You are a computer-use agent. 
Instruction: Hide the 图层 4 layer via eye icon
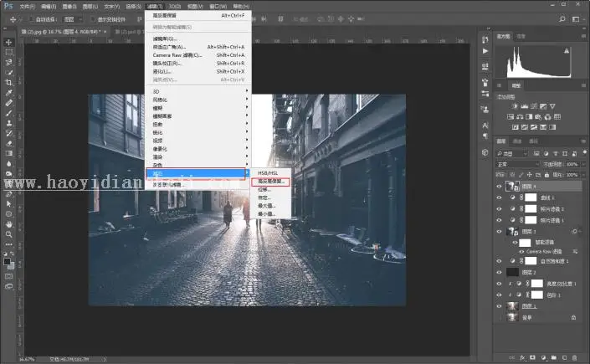pyautogui.click(x=499, y=187)
